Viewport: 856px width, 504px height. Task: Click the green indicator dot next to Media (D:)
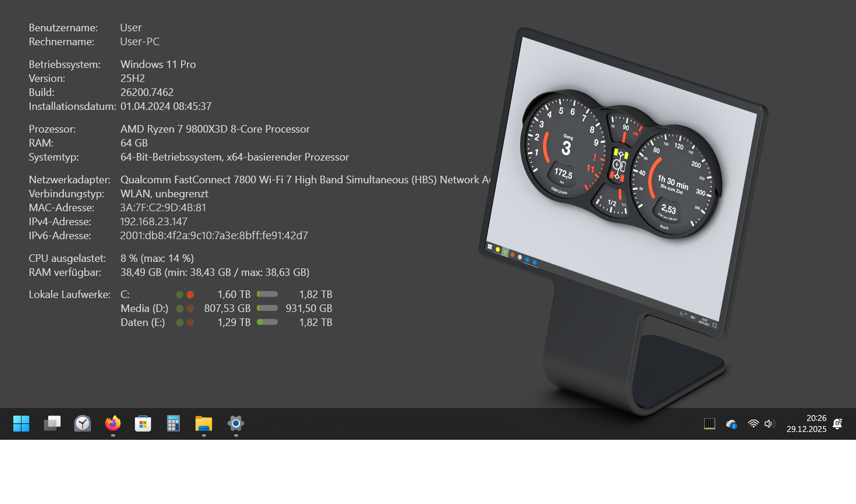pos(179,308)
